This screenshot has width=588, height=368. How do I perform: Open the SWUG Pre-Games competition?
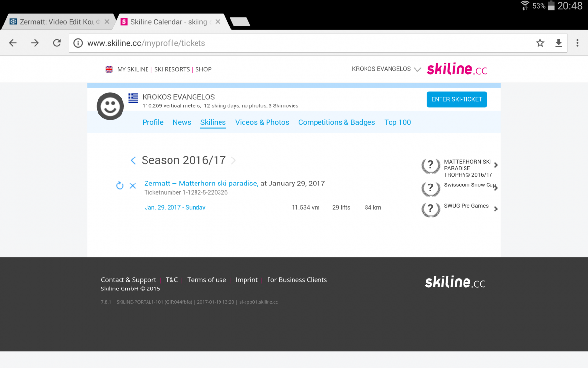coord(466,206)
